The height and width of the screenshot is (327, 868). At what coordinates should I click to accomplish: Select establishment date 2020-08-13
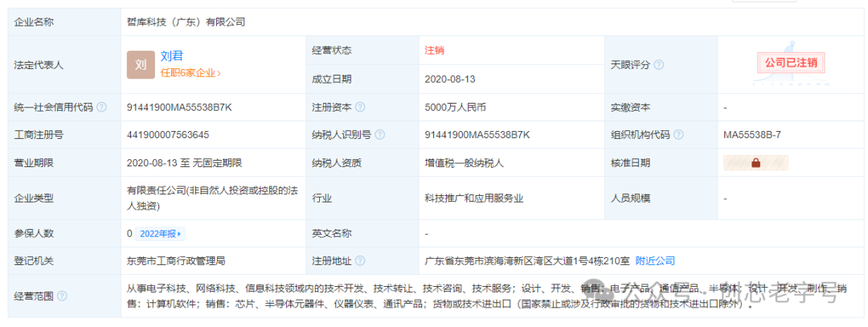[x=450, y=79]
